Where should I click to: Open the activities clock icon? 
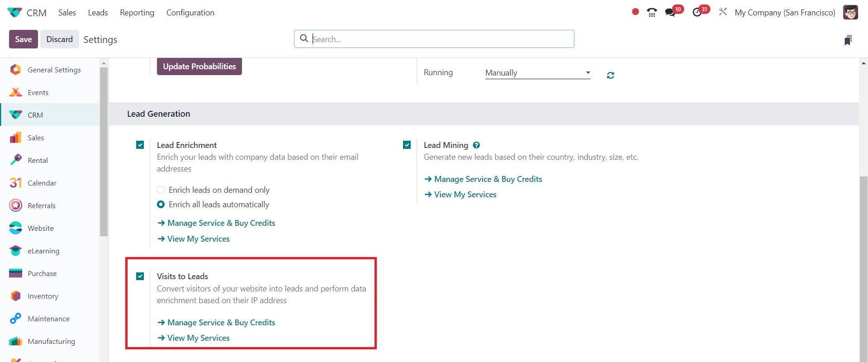click(x=697, y=12)
